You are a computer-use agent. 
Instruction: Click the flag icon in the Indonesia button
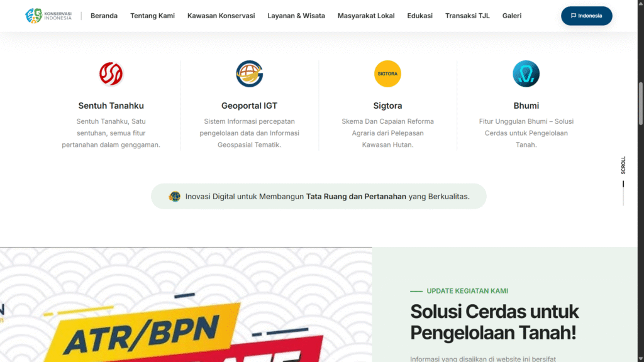tap(574, 16)
